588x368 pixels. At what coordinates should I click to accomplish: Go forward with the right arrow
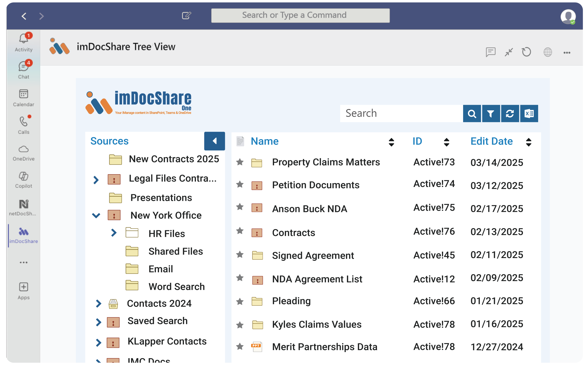(42, 16)
